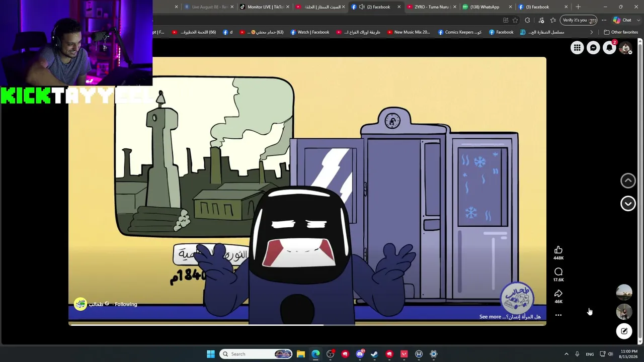
Task: Open the reel's 17.6K comments
Action: [x=558, y=272]
